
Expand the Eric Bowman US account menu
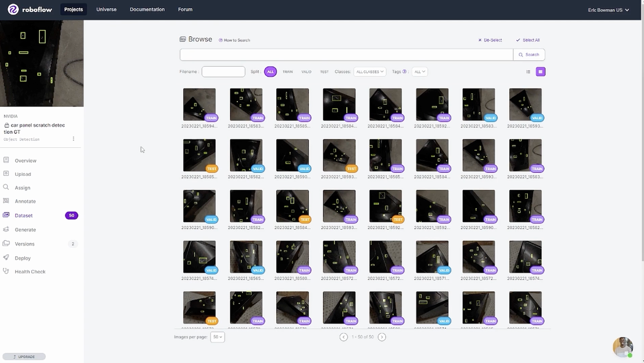tap(608, 10)
